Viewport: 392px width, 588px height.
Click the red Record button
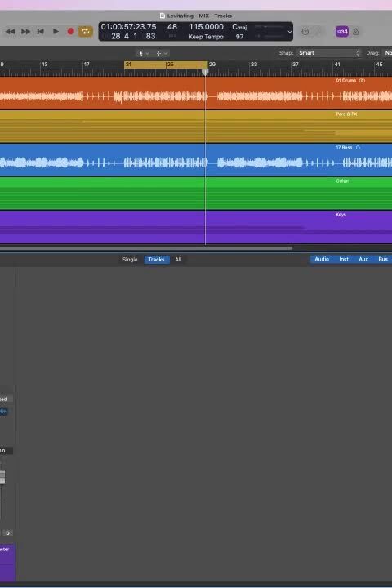[70, 32]
